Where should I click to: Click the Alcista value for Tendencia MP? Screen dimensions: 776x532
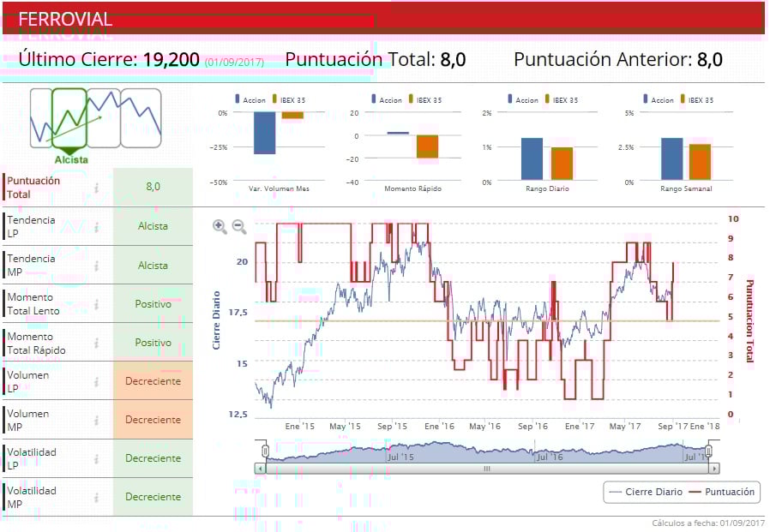[153, 266]
